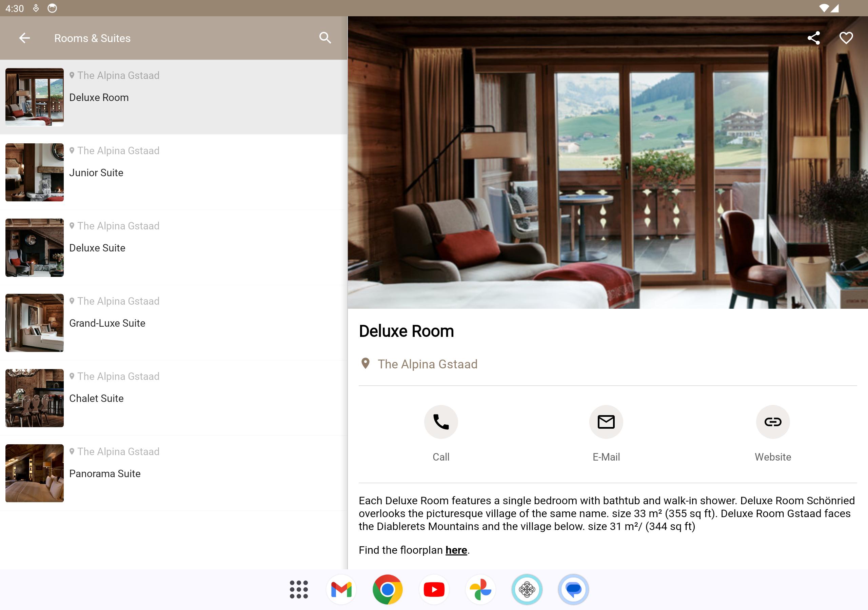Tap the Deluxe Room heading
Viewport: 868px width, 610px height.
coord(406,331)
